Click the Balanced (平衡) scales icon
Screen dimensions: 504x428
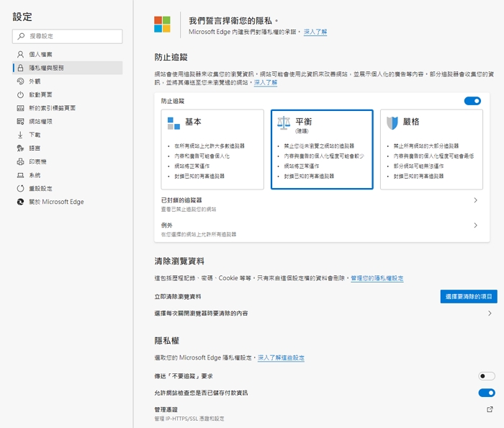pos(284,123)
